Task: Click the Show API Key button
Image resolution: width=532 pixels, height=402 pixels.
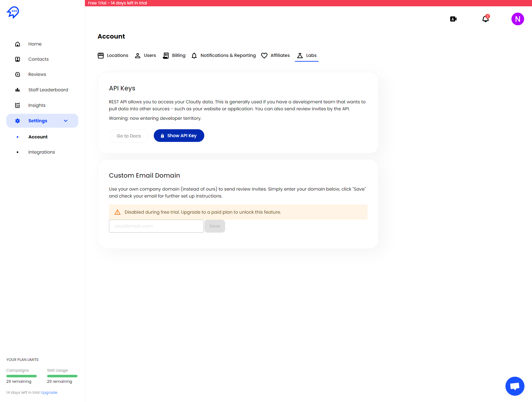Action: tap(179, 136)
